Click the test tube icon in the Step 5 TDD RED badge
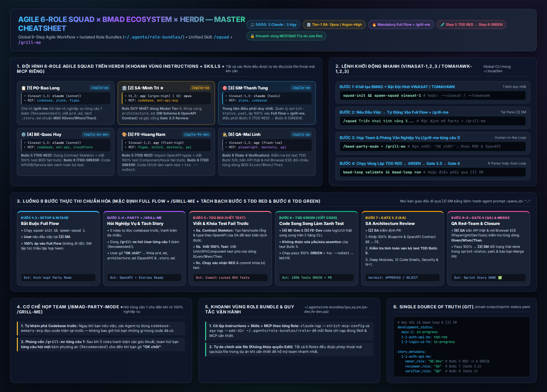547x392 pixels. click(442, 24)
